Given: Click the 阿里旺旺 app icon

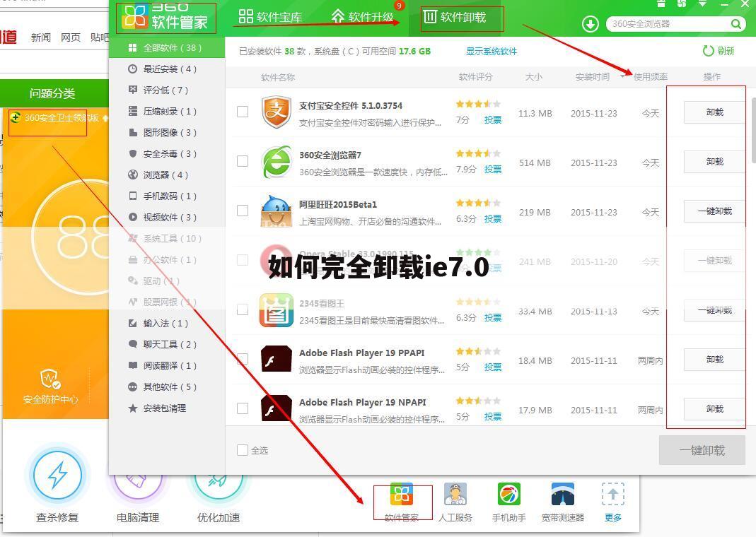Looking at the screenshot, I should (x=277, y=211).
